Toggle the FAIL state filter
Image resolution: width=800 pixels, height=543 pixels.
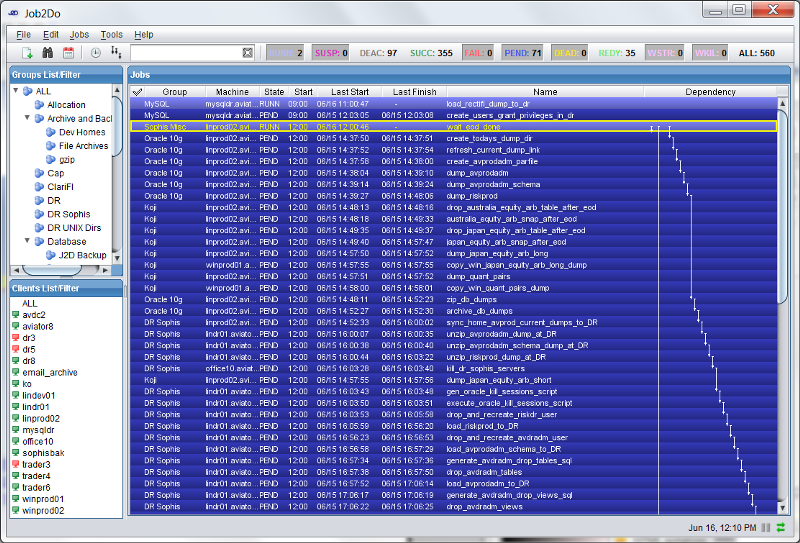coord(478,53)
